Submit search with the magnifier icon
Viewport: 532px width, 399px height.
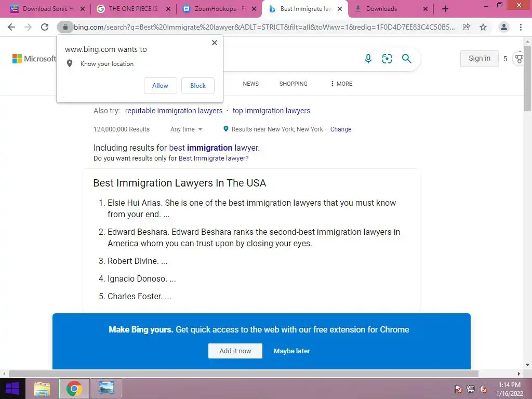406,59
